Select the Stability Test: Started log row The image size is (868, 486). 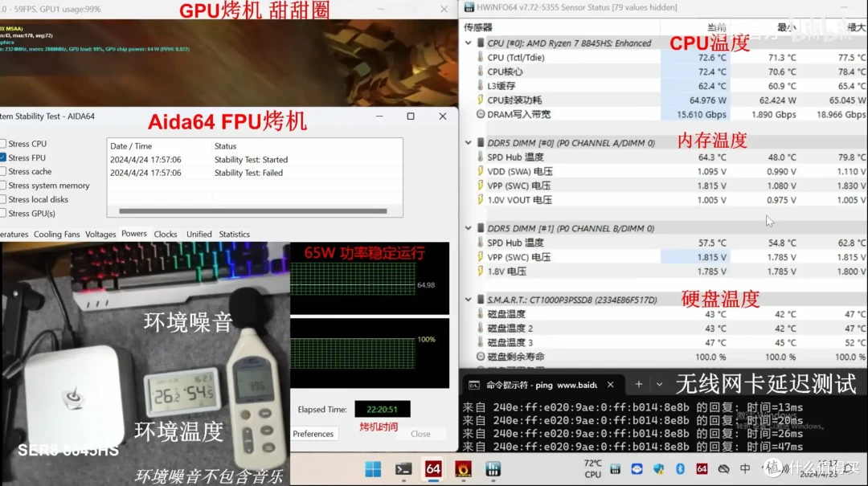[255, 159]
